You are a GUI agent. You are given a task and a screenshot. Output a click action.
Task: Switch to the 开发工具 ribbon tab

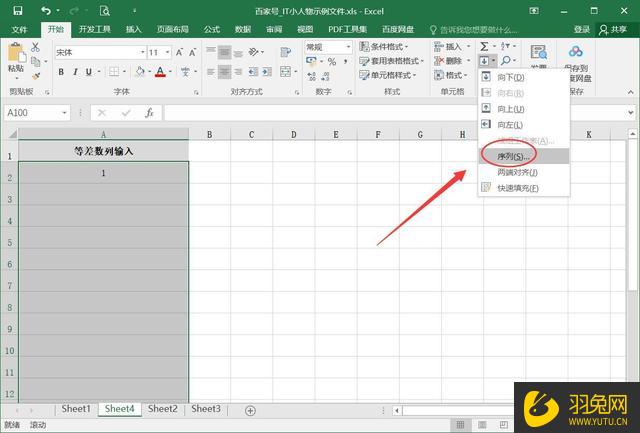pyautogui.click(x=95, y=29)
